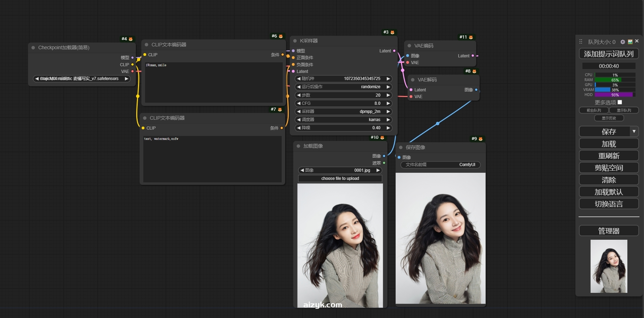Click the fox badge on K采样器 node #3

392,32
